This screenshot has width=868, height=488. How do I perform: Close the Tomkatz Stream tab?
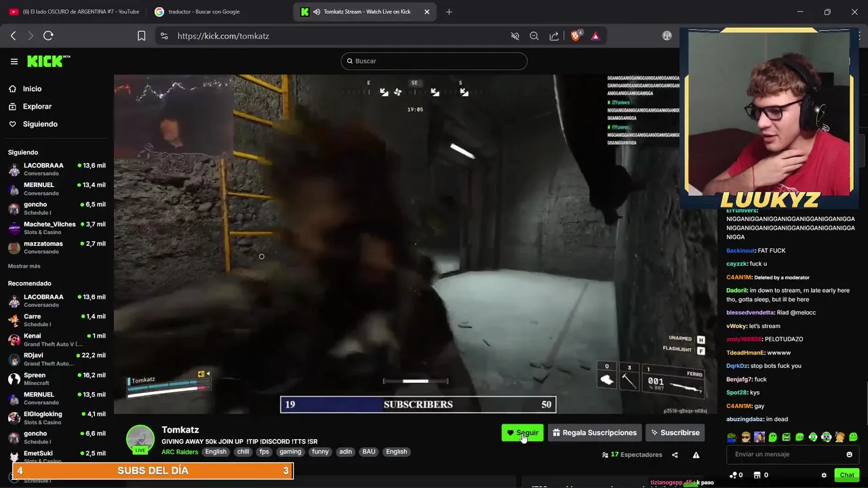coord(427,12)
